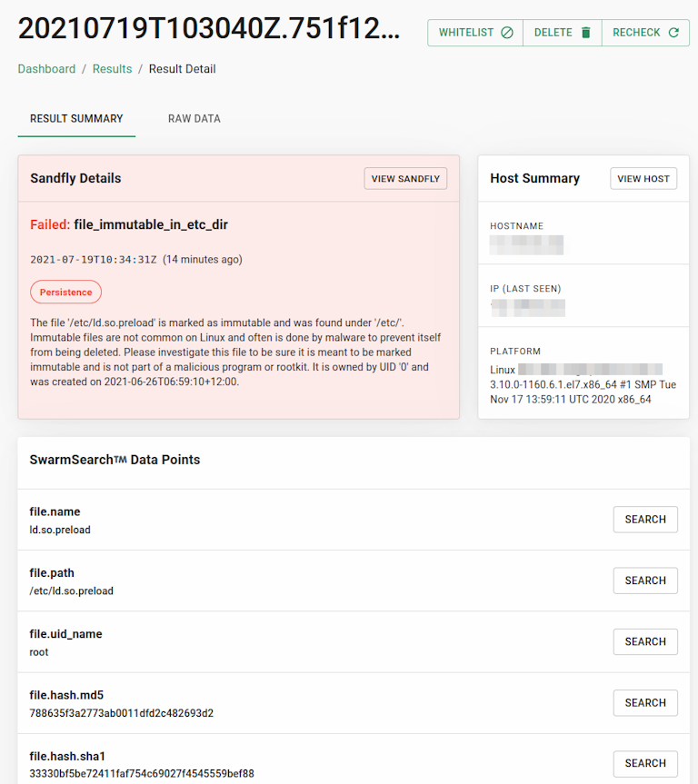698x784 pixels.
Task: Click the Sandfly Details heading
Action: (x=75, y=178)
